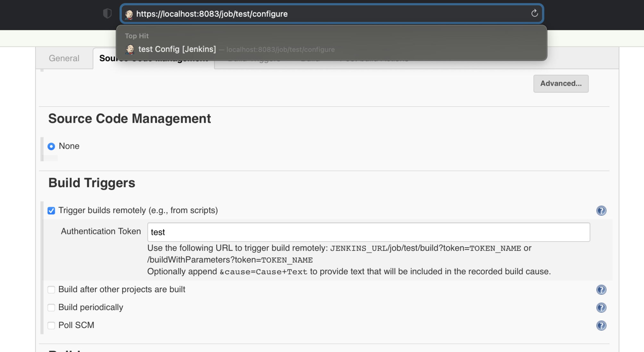This screenshot has height=352, width=644.
Task: Open help icon for Build periodically
Action: pyautogui.click(x=601, y=308)
